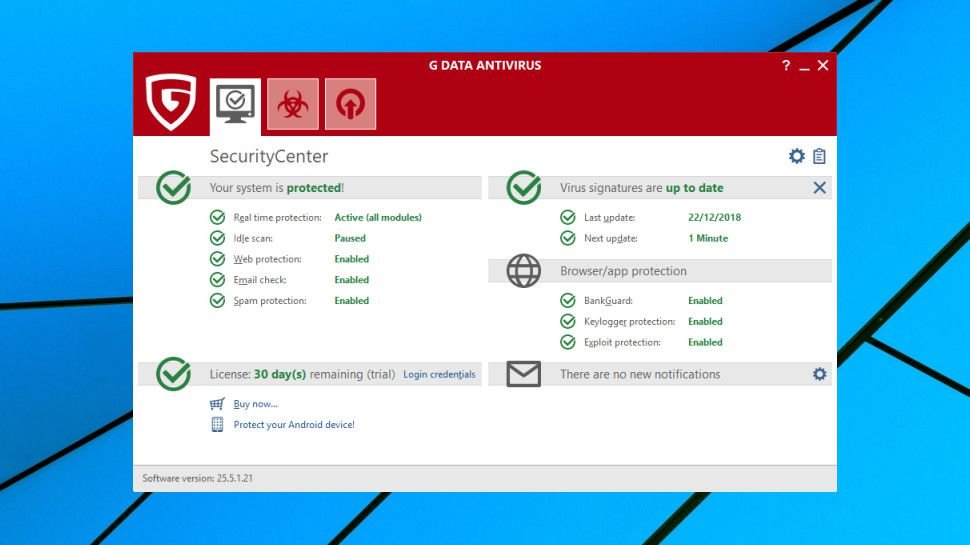The height and width of the screenshot is (545, 970).
Task: Close the G DATA Antivirus window
Action: [x=823, y=66]
